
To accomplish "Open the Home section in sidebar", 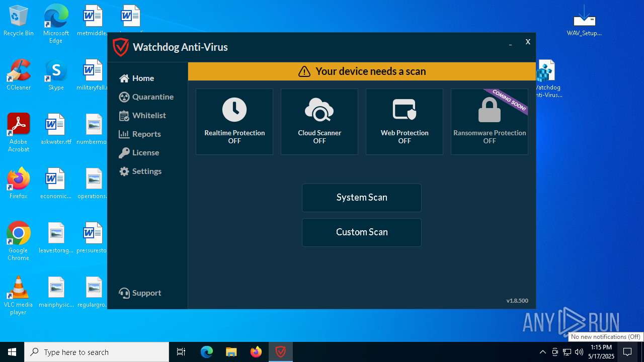I will click(x=136, y=78).
